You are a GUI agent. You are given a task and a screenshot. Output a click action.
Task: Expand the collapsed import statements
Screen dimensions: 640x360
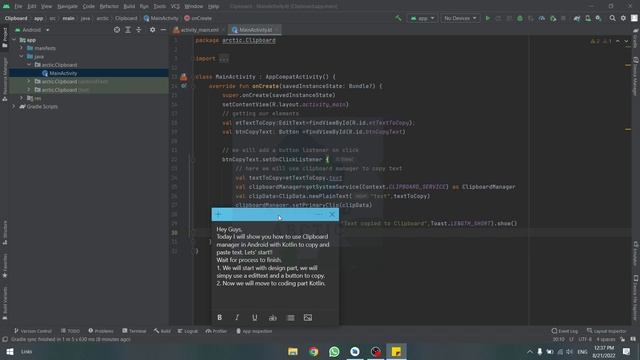[x=224, y=59]
